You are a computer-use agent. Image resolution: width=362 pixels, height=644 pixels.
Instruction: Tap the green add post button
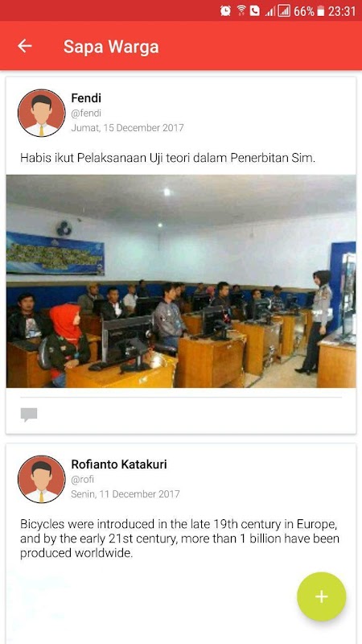tap(321, 597)
